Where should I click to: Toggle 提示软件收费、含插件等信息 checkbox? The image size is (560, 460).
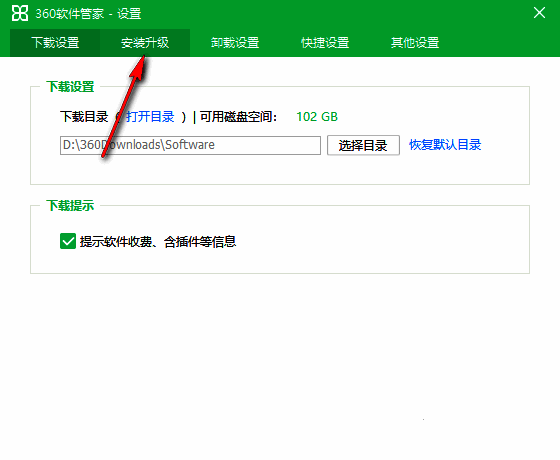[68, 241]
